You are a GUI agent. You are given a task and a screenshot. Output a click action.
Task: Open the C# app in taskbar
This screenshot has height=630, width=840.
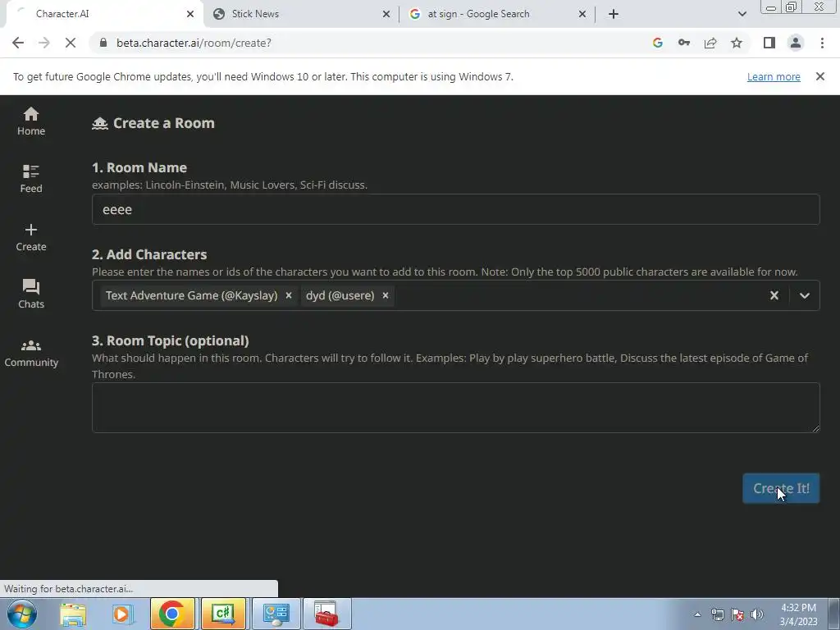[223, 614]
